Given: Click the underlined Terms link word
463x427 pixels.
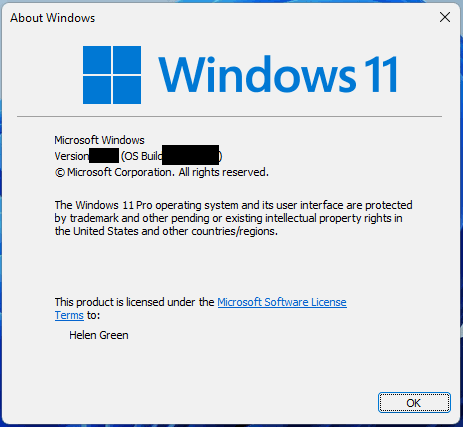Looking at the screenshot, I should pos(69,315).
